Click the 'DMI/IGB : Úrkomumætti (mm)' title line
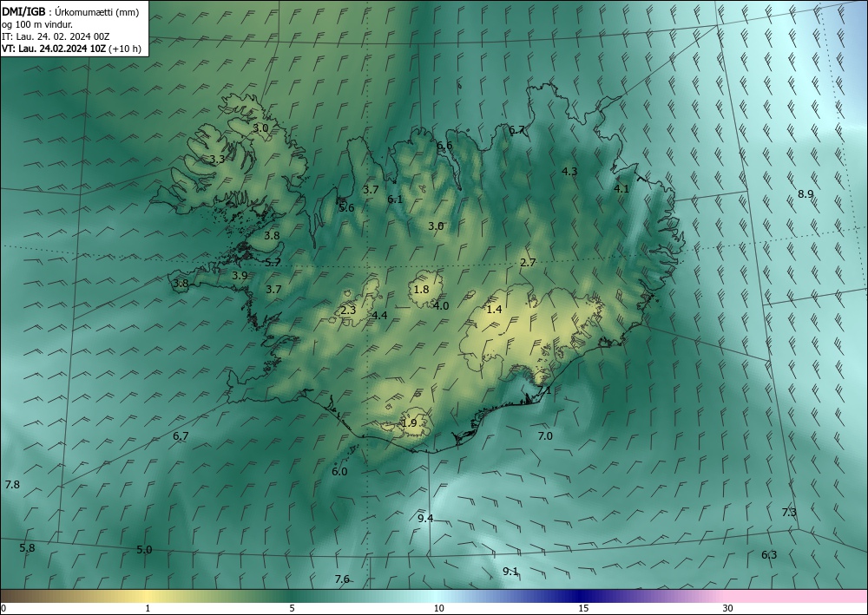 point(69,11)
